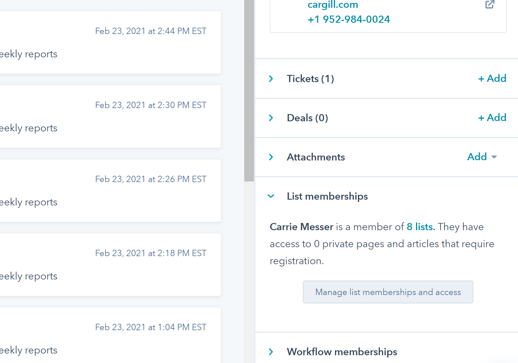Click the List memberships heading

(x=327, y=196)
